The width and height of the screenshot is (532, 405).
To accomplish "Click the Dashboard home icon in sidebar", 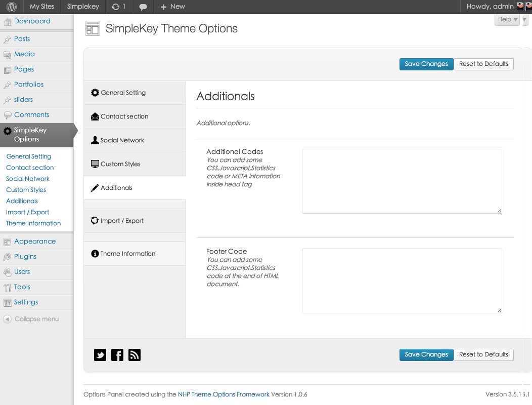I will click(7, 22).
